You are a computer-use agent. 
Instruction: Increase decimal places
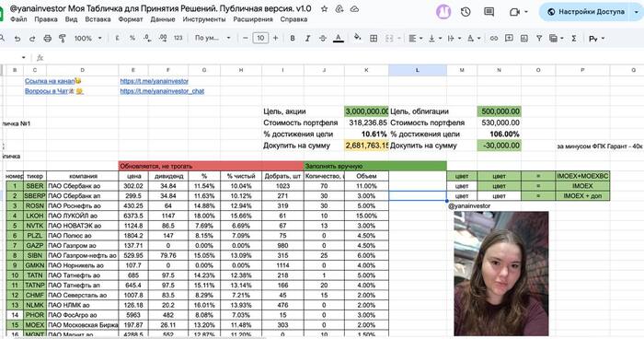[163, 38]
